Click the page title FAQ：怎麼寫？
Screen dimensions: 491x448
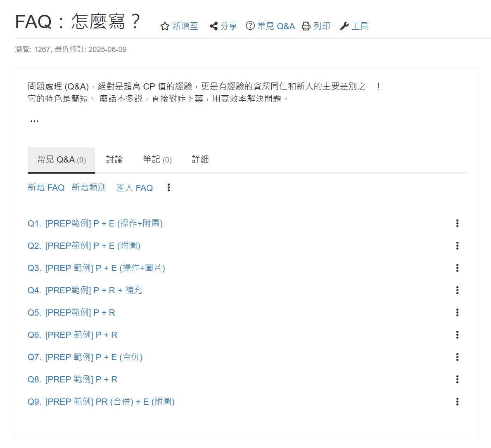coord(78,21)
